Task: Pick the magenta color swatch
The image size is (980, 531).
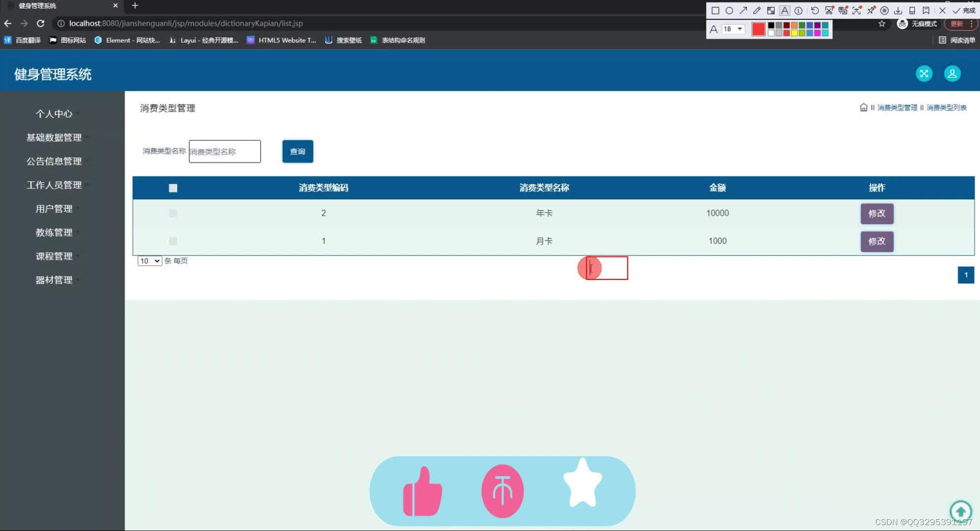Action: (817, 33)
